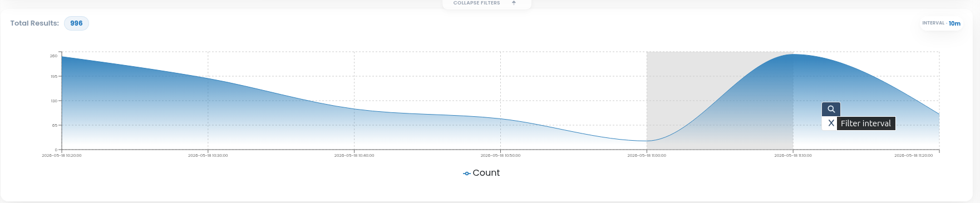Click the Count legend line marker icon
Screen dimensions: 980x203
tap(467, 174)
